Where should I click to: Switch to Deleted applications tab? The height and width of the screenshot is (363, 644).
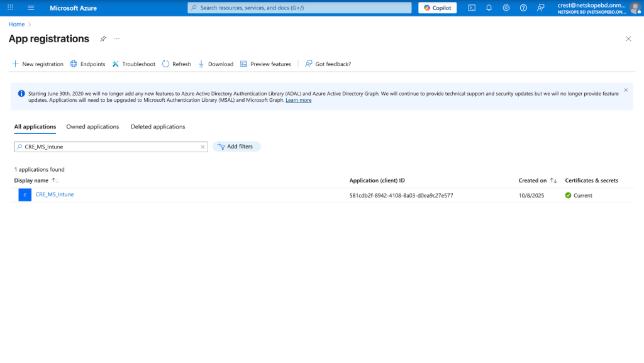[x=158, y=127]
